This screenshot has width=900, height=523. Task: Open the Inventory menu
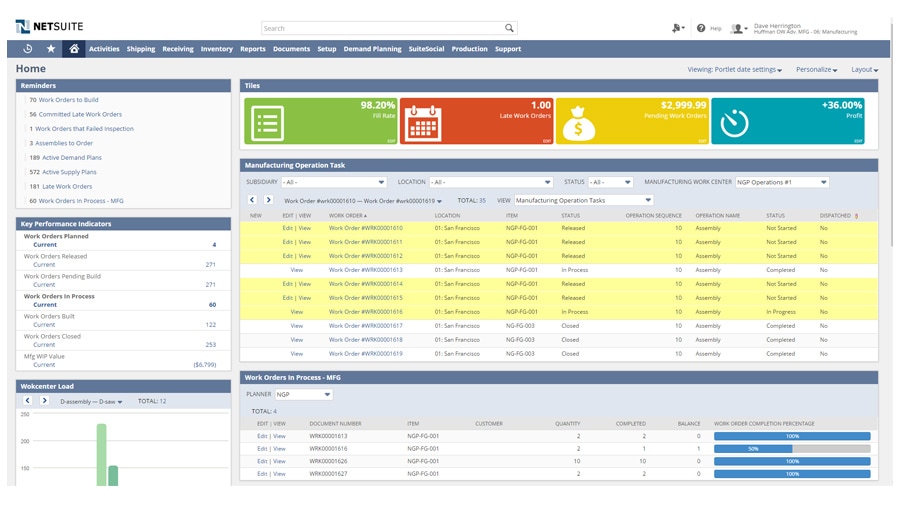[x=216, y=49]
